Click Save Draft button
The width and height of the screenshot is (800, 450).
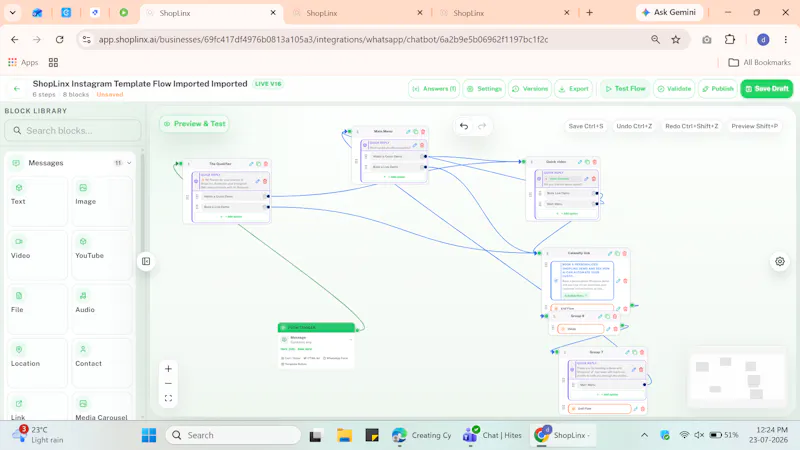(766, 89)
